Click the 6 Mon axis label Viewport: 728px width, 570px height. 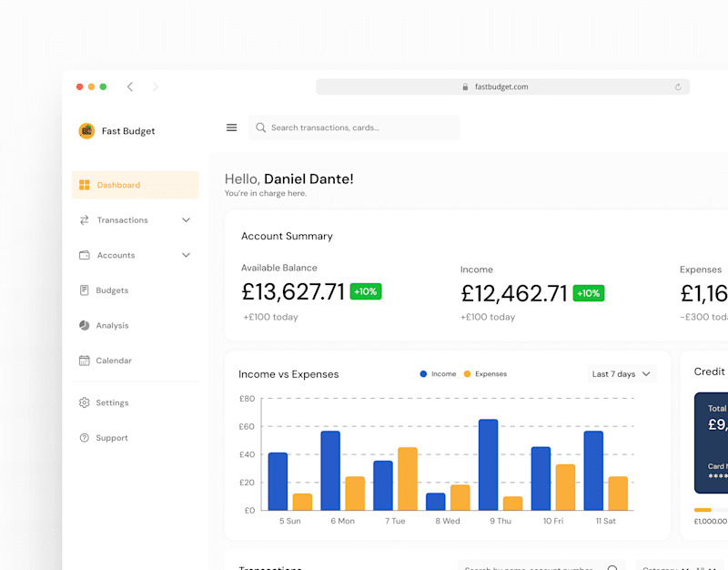point(343,521)
